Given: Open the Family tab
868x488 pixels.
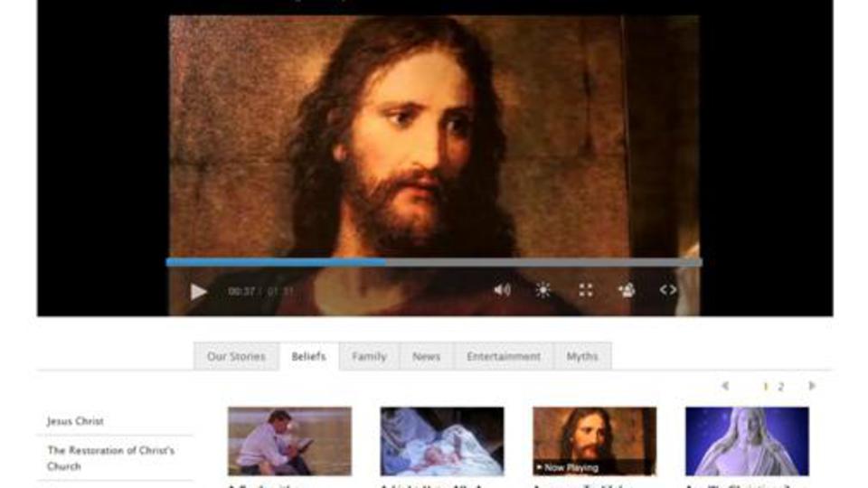Looking at the screenshot, I should click(x=369, y=356).
